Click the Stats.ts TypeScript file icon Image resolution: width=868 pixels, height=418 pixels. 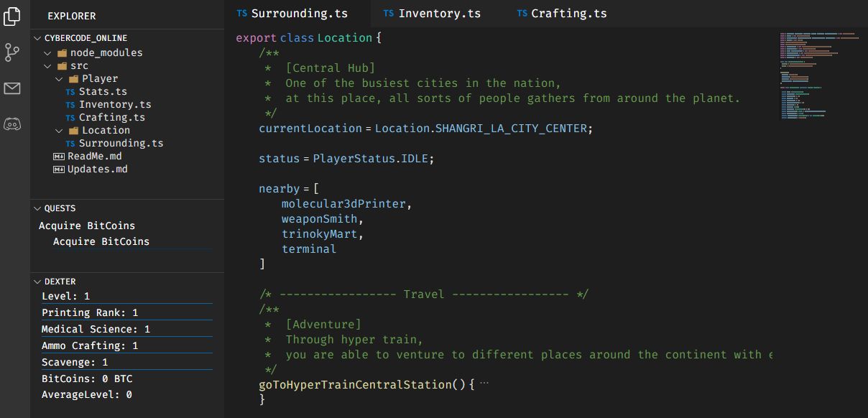click(x=70, y=92)
